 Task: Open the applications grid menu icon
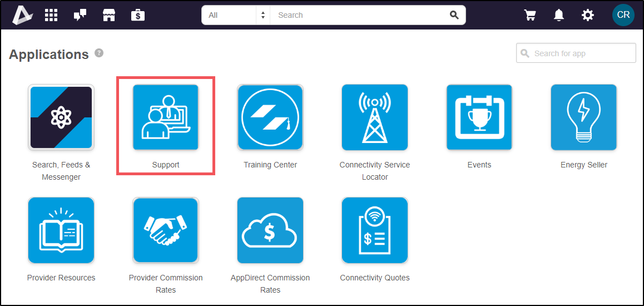tap(51, 15)
